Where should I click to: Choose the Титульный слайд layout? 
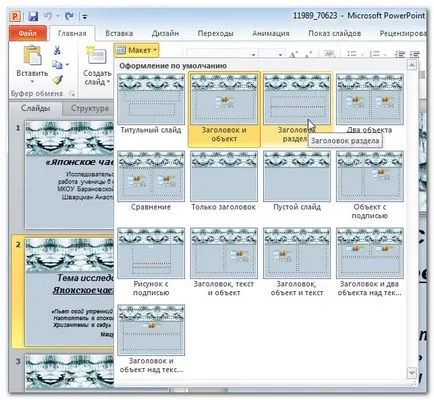(x=151, y=104)
